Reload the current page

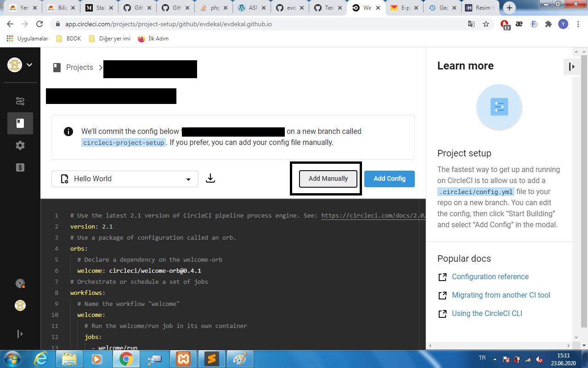point(40,24)
